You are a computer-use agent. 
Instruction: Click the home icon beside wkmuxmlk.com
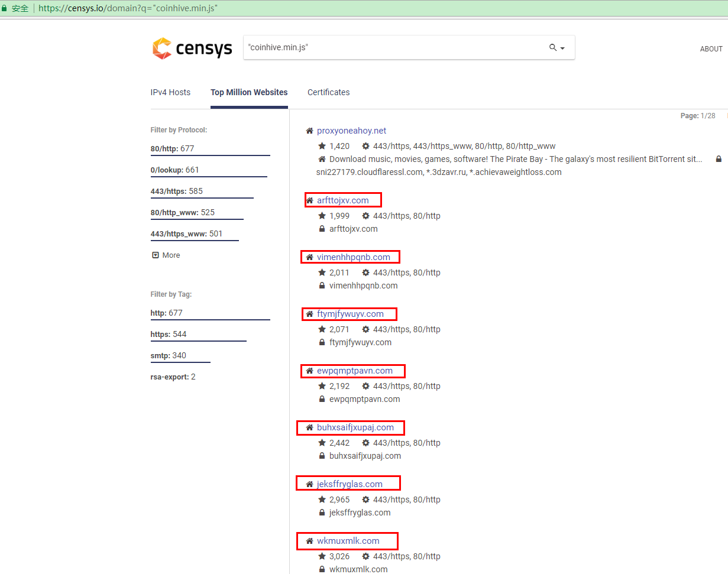[309, 541]
